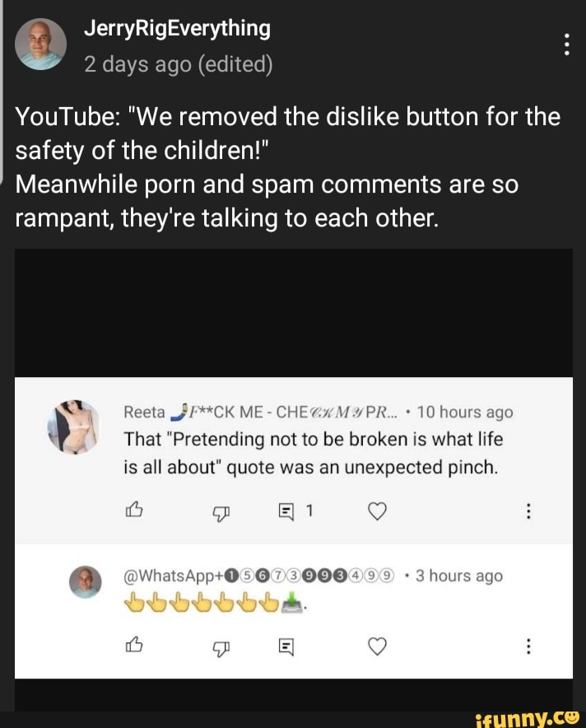Open the JerryRigEverything channel avatar
Screen dimensions: 586x728
(41, 44)
